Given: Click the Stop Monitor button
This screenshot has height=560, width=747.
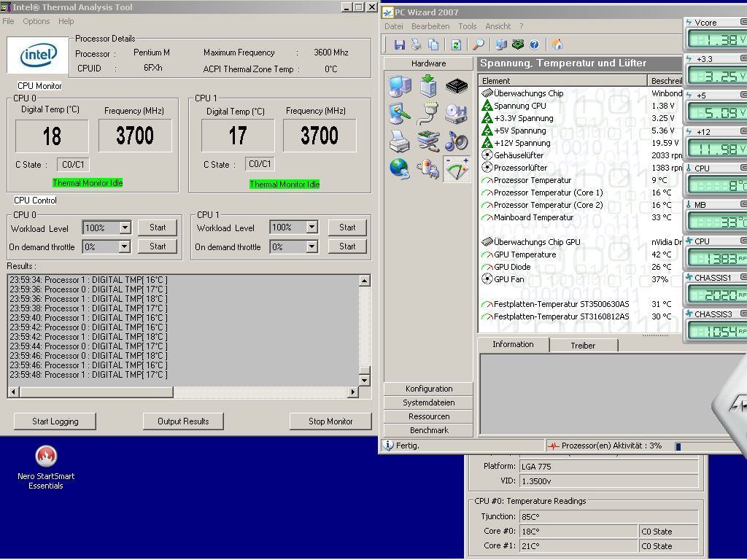Looking at the screenshot, I should 330,421.
